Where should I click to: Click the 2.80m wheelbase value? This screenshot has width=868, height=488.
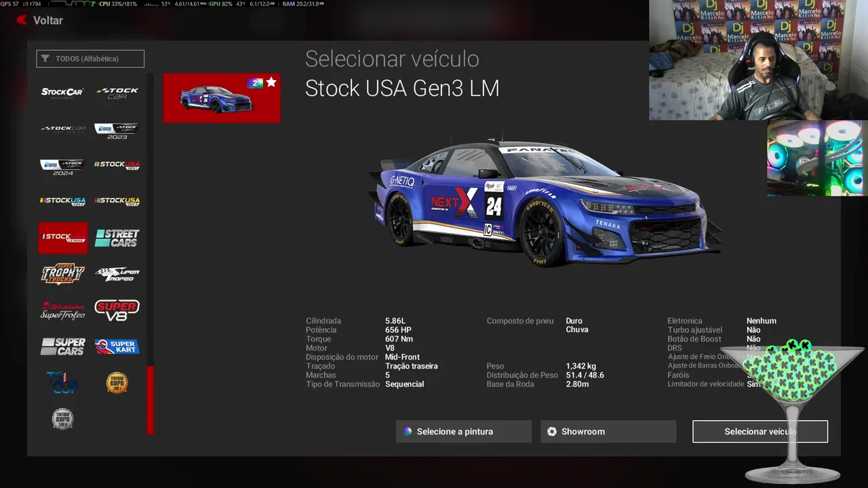tap(578, 384)
